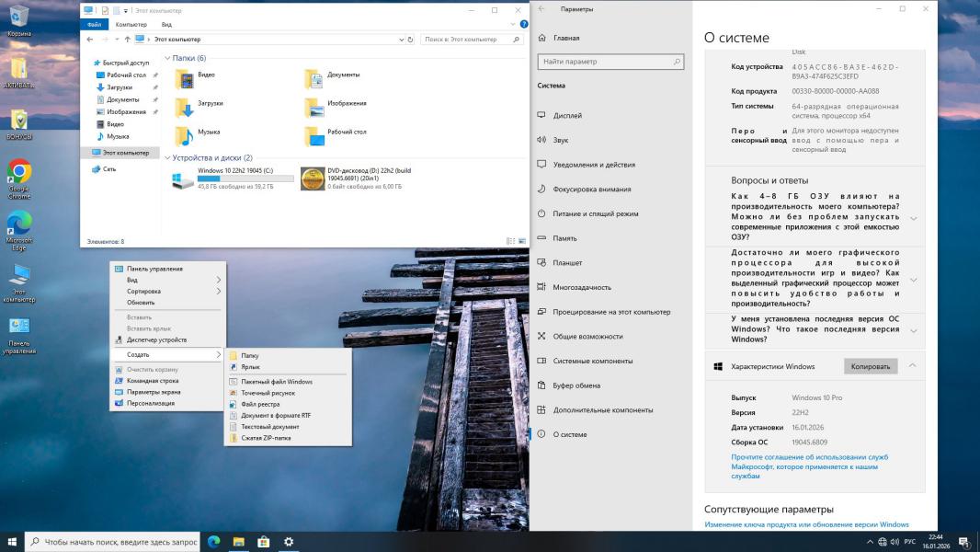The width and height of the screenshot is (980, 552).
Task: Click Microsoft Edge icon in the taskbar
Action: (214, 542)
